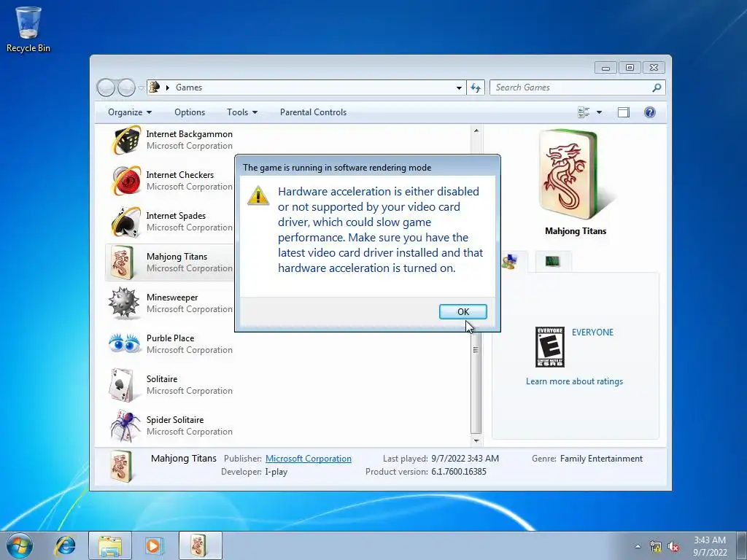Select the Spider Solitaire icon
The height and width of the screenshot is (560, 747).
tap(125, 426)
